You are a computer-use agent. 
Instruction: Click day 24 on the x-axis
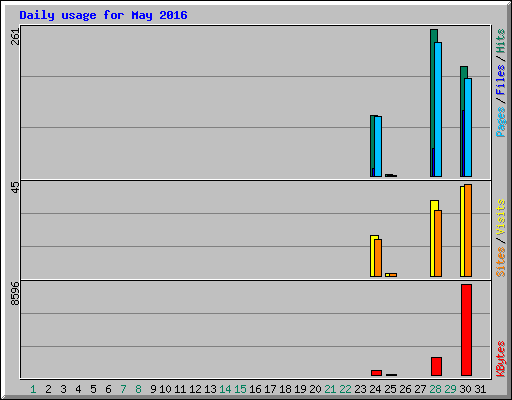[x=375, y=389]
